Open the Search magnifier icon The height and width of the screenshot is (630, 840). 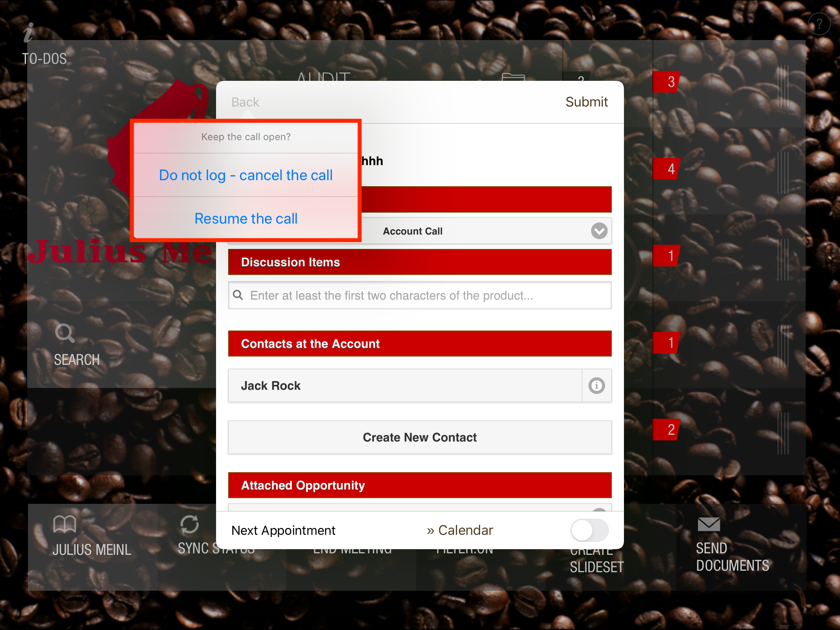[x=65, y=333]
